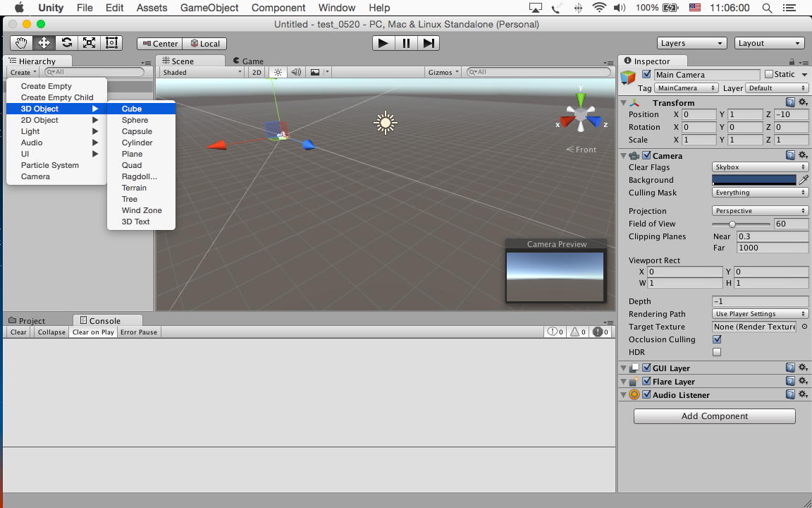Disable the Occlusion Culling checkbox
The image size is (812, 508).
(x=717, y=339)
